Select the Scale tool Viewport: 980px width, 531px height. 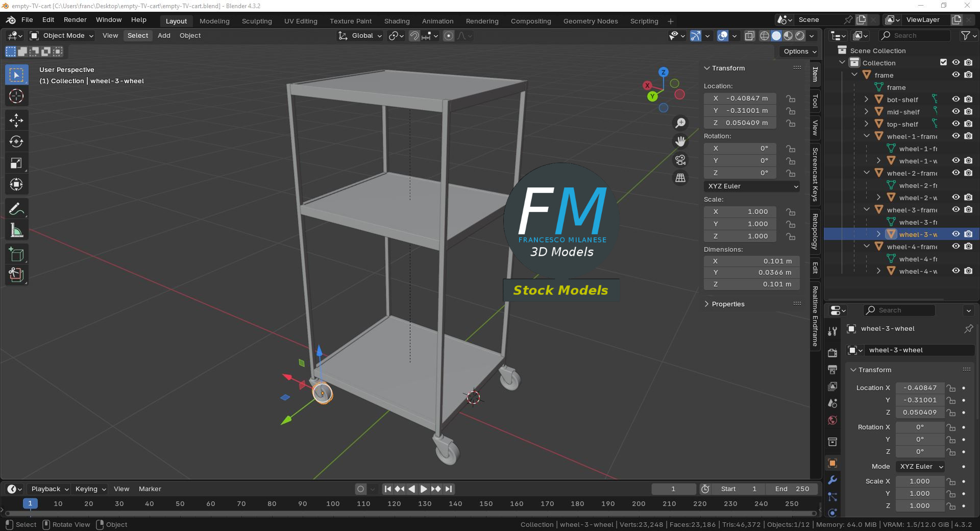[x=16, y=163]
